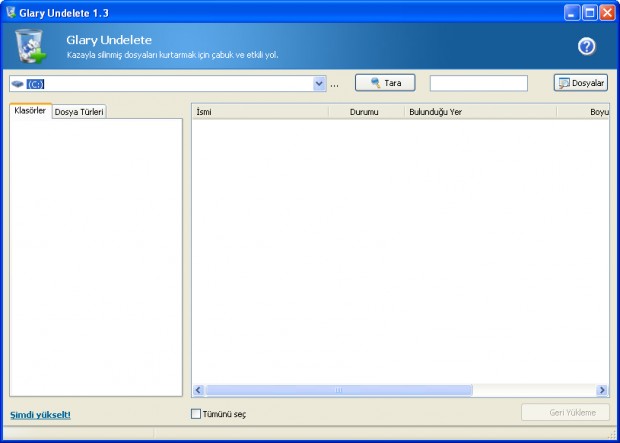Screen dimensions: 620x443
Task: Toggle the Tümünü seç checkbox
Action: point(196,414)
